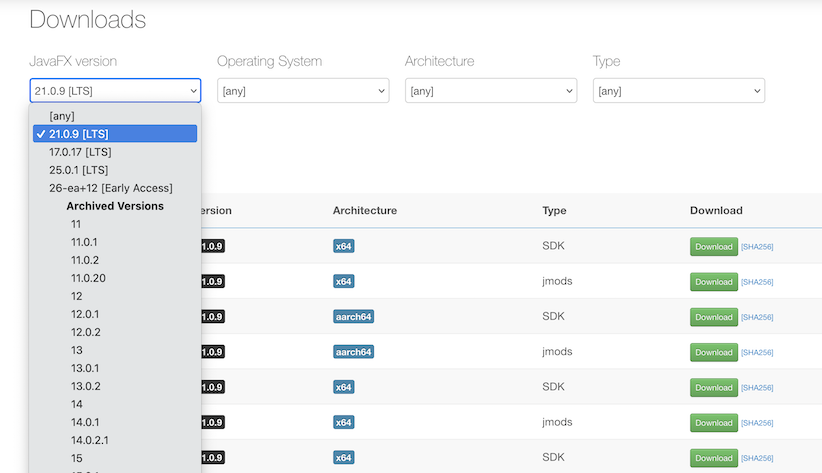The image size is (822, 473).
Task: Download the first aarch64 SDK row
Action: coord(713,317)
